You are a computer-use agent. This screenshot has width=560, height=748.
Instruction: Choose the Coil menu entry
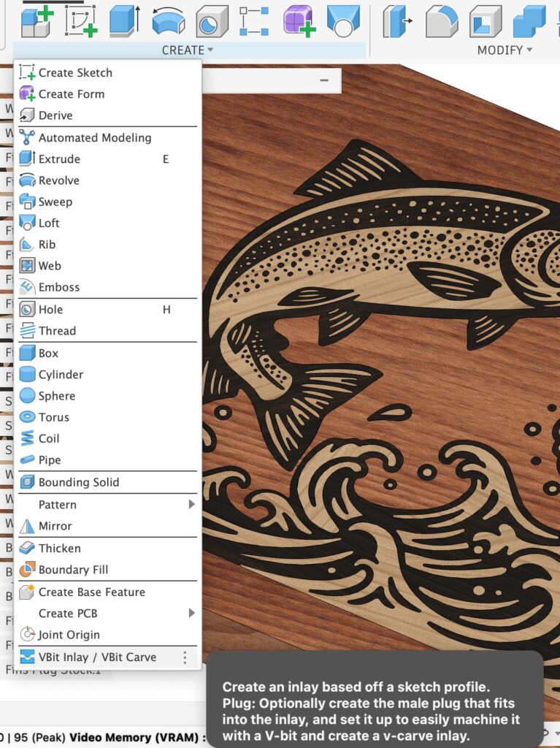tap(49, 439)
